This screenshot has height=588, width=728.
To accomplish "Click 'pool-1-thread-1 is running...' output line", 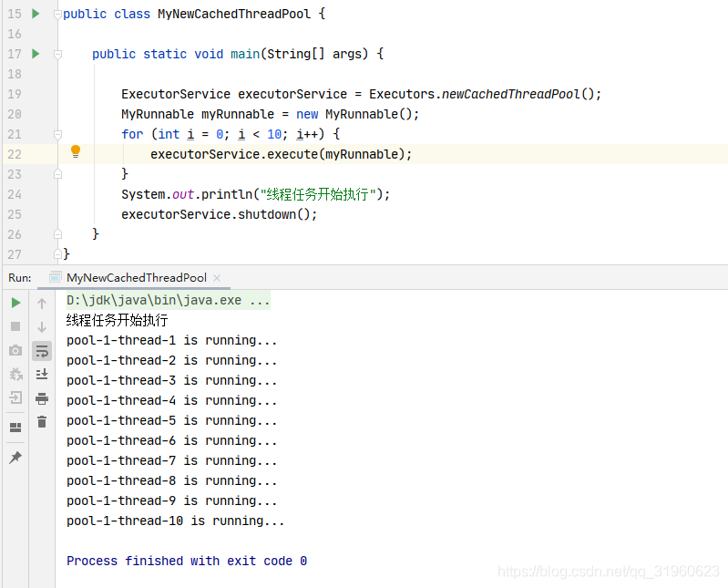I will (172, 340).
